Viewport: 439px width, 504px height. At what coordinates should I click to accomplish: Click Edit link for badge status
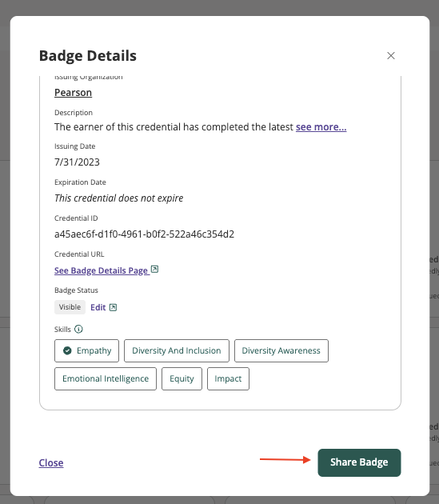pos(98,308)
